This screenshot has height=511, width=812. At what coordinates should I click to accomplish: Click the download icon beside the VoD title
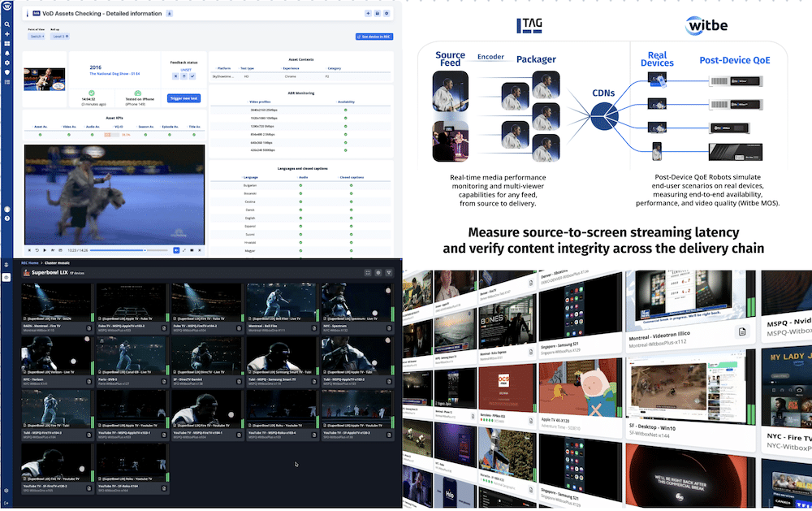[x=170, y=14]
